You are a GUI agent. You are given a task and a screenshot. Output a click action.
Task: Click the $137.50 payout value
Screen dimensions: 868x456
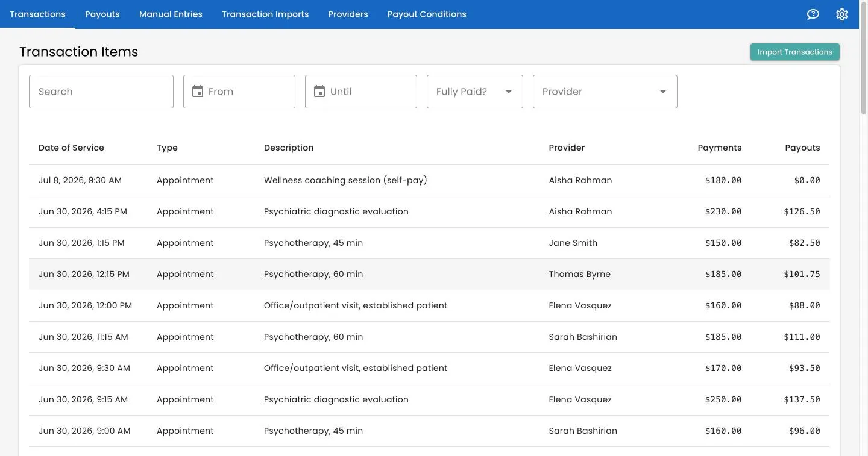pyautogui.click(x=802, y=399)
